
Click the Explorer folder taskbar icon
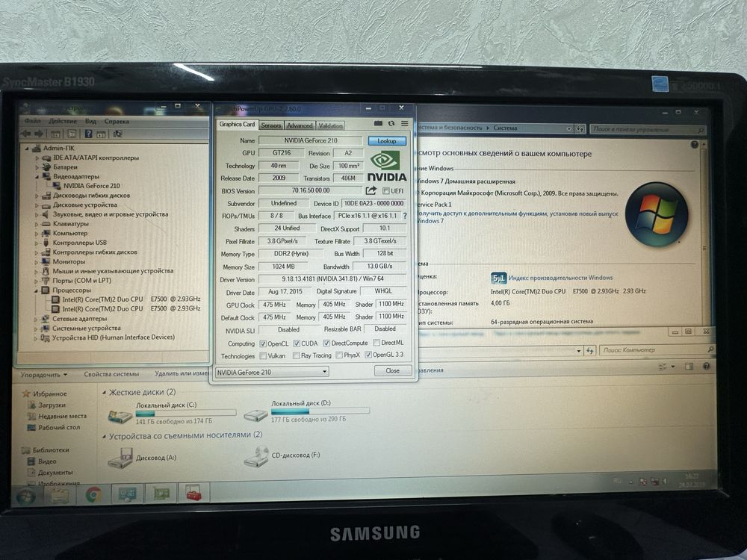(60, 497)
